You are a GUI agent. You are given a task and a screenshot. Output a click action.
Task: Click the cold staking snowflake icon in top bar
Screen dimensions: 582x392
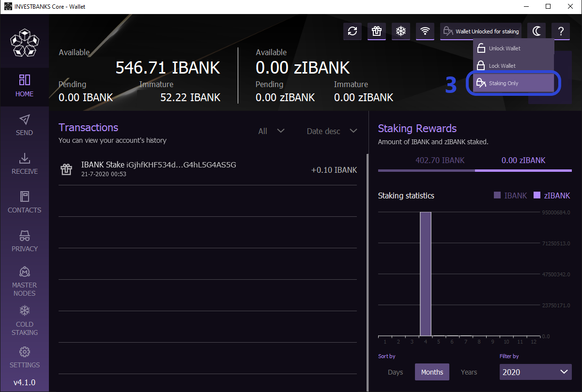coord(401,31)
